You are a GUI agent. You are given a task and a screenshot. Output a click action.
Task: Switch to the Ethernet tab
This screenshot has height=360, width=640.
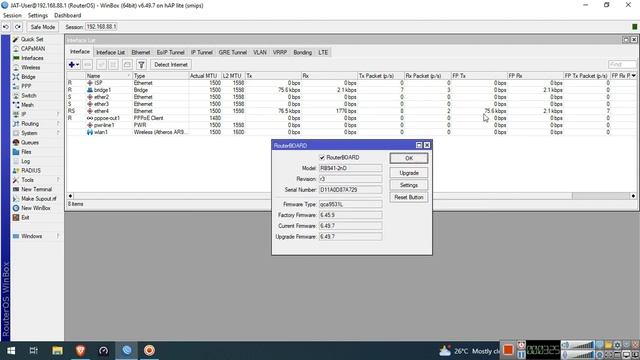(141, 53)
